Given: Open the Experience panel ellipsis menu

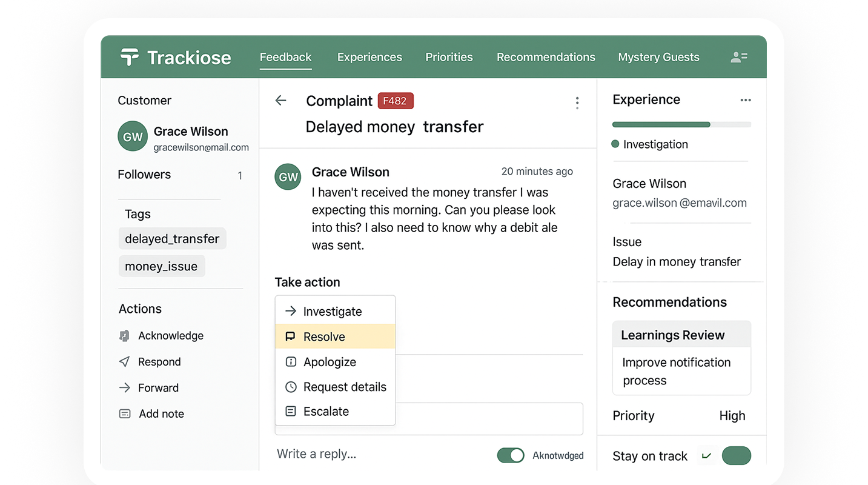Looking at the screenshot, I should (745, 100).
